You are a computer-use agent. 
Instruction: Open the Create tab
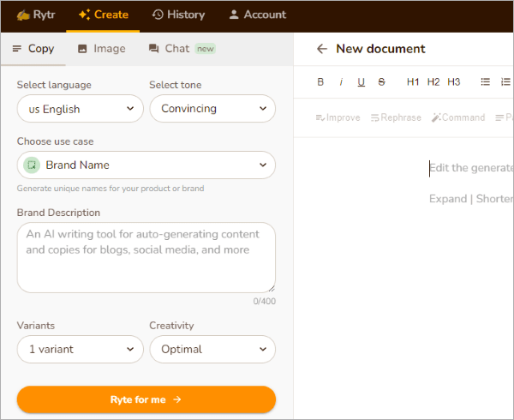click(x=104, y=15)
